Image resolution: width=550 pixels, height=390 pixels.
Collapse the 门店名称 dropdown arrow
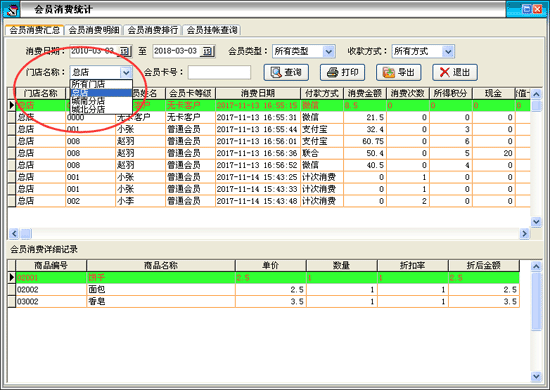click(126, 72)
